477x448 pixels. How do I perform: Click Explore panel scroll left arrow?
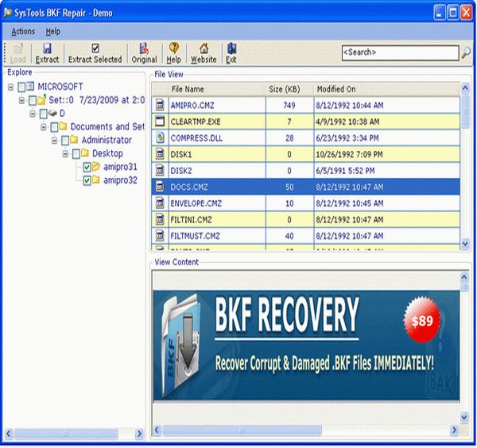click(9, 434)
